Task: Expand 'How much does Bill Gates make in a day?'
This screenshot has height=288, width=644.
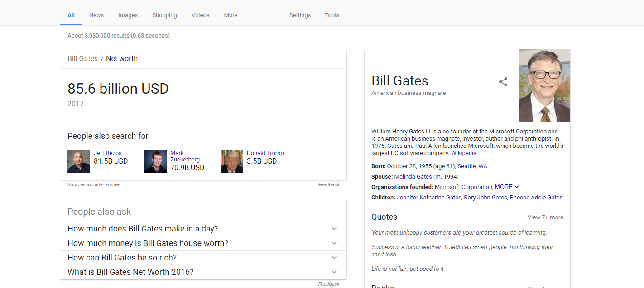Action: tap(334, 229)
